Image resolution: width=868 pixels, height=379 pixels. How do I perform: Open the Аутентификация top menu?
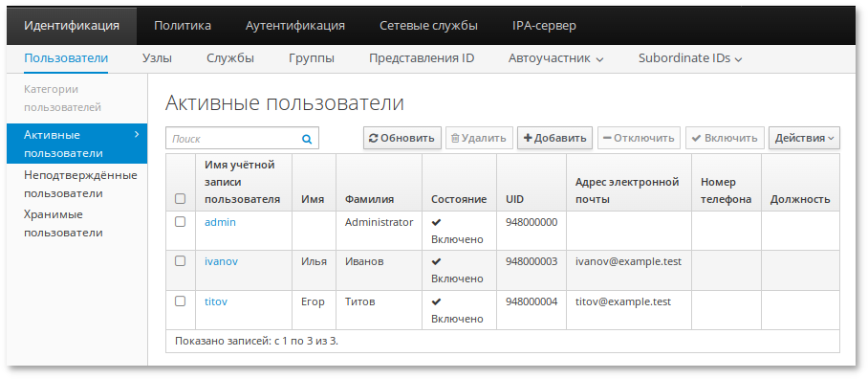coord(295,26)
